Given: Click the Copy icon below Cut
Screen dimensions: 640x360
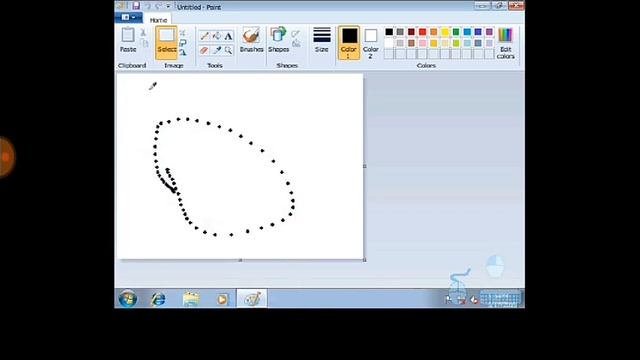Looking at the screenshot, I should pos(144,42).
